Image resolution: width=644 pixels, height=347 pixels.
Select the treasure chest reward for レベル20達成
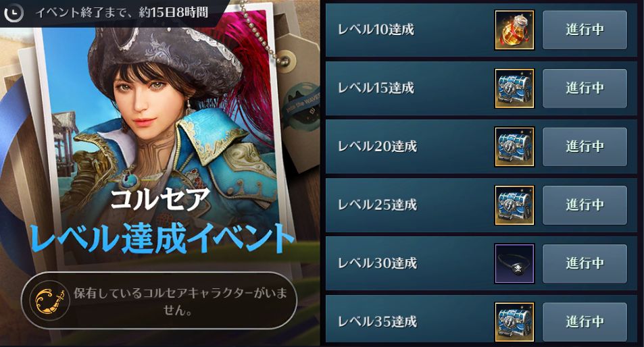pyautogui.click(x=514, y=147)
